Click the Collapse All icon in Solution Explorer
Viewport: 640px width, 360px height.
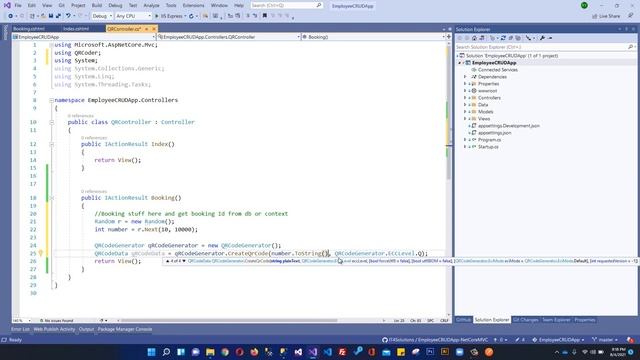coord(511,38)
